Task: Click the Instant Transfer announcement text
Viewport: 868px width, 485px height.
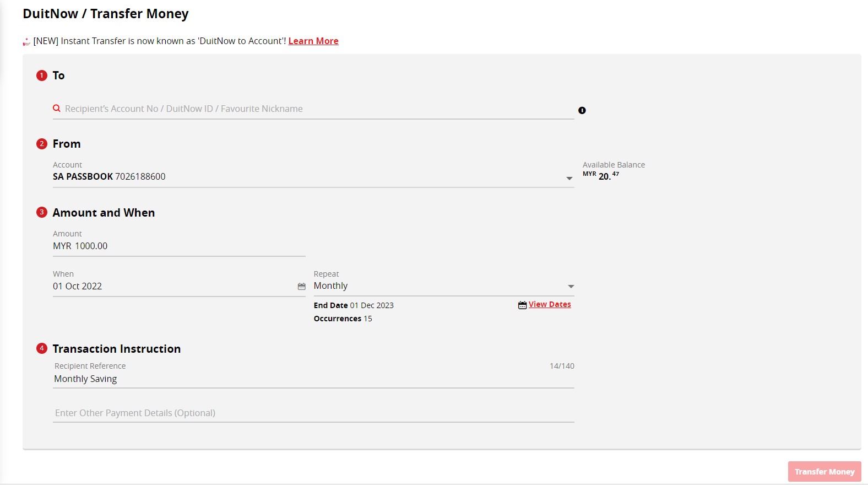Action: pyautogui.click(x=160, y=41)
